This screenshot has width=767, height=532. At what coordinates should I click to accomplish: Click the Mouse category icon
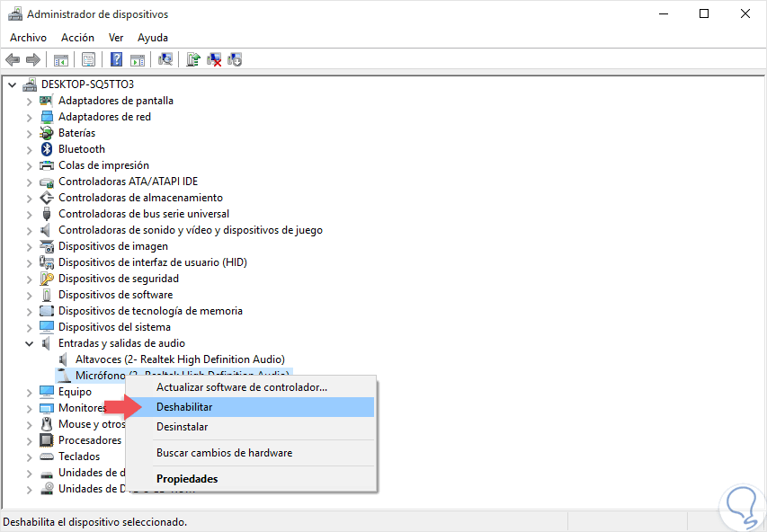click(x=47, y=424)
